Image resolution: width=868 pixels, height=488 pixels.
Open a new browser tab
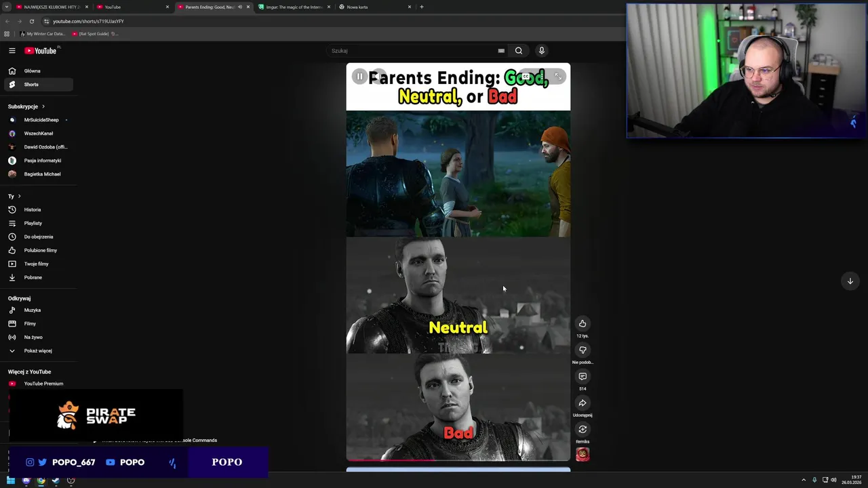[x=421, y=7]
